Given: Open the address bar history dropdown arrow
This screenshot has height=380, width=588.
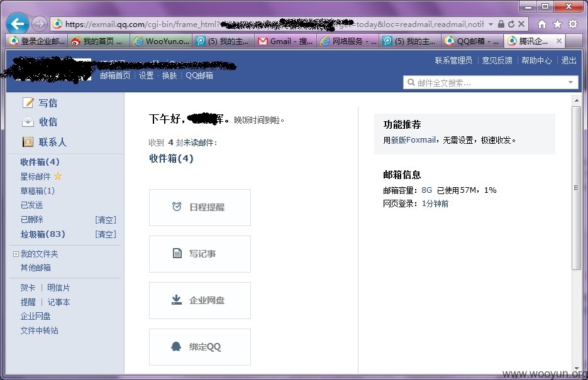Looking at the screenshot, I should click(x=491, y=24).
